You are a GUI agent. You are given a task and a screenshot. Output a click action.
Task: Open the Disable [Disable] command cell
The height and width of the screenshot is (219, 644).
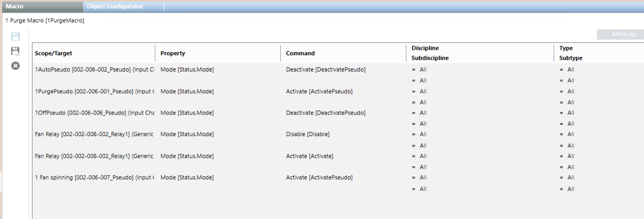[307, 134]
